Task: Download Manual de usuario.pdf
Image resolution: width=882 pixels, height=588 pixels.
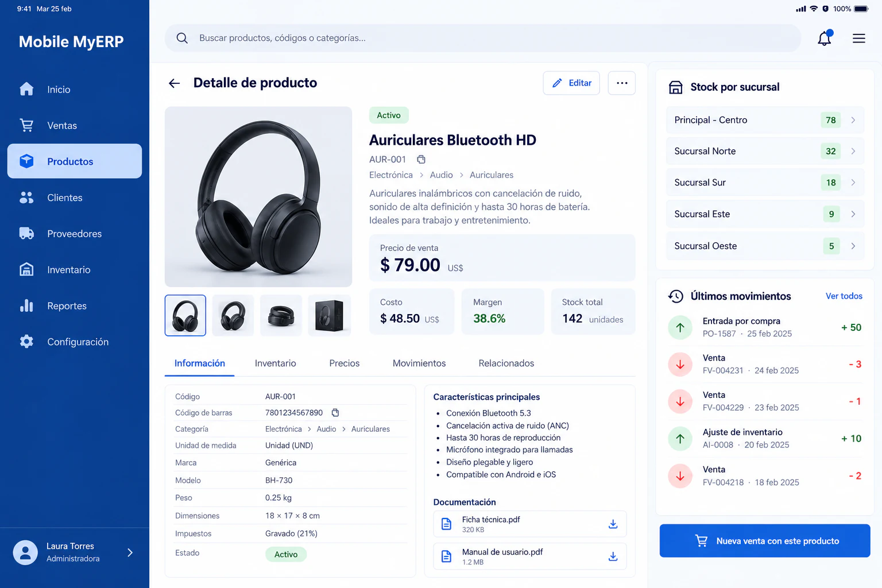Action: click(613, 556)
